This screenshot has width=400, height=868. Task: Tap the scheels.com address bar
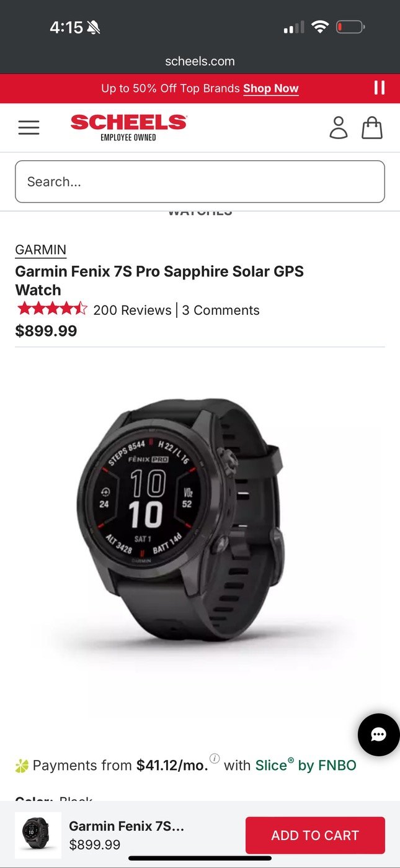(200, 61)
